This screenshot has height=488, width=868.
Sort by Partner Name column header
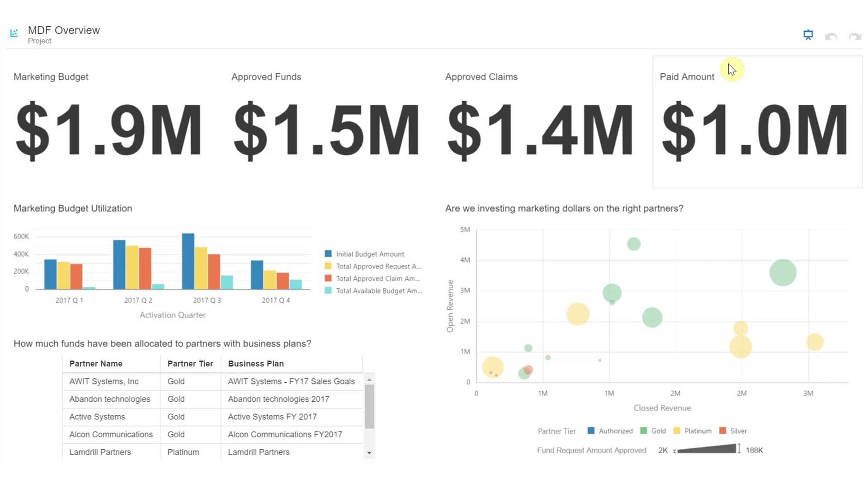(x=96, y=364)
